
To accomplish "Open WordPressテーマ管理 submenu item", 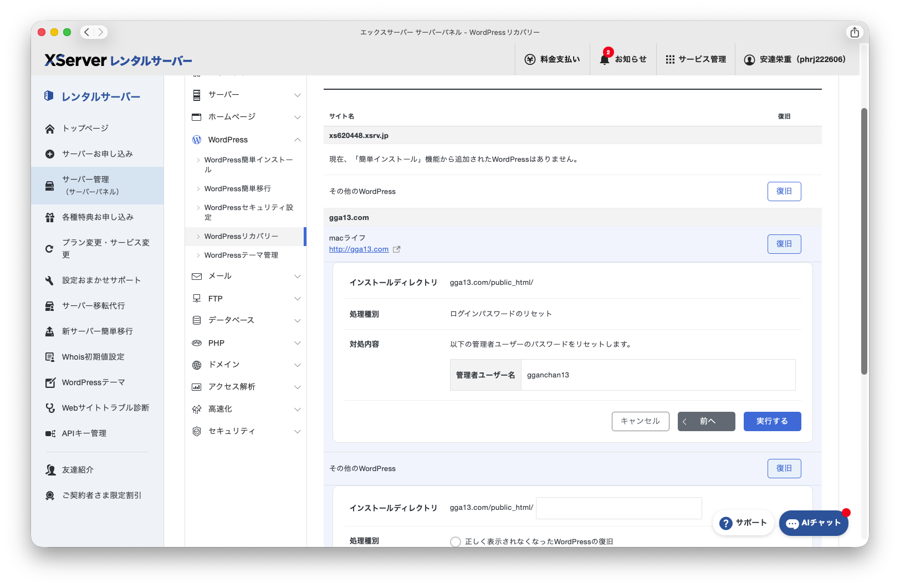I will (241, 255).
